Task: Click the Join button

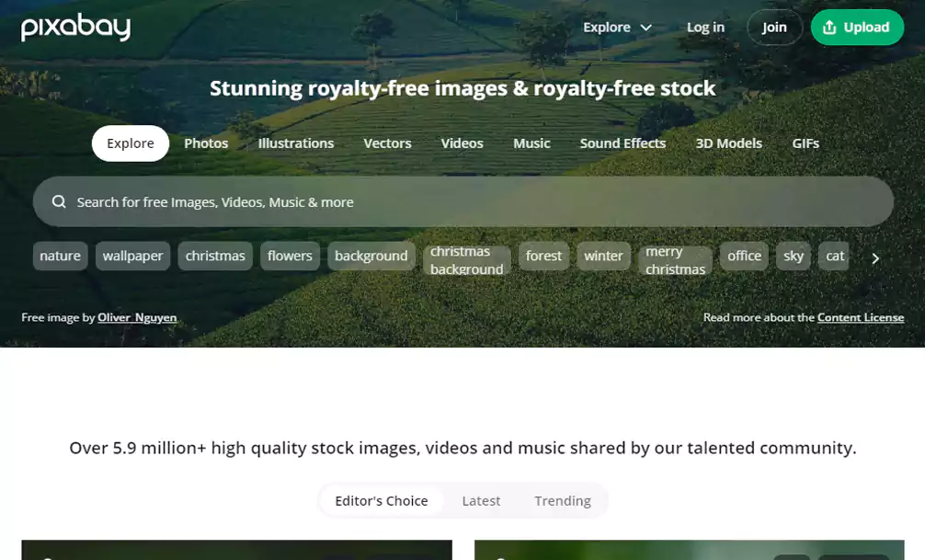Action: [x=774, y=28]
